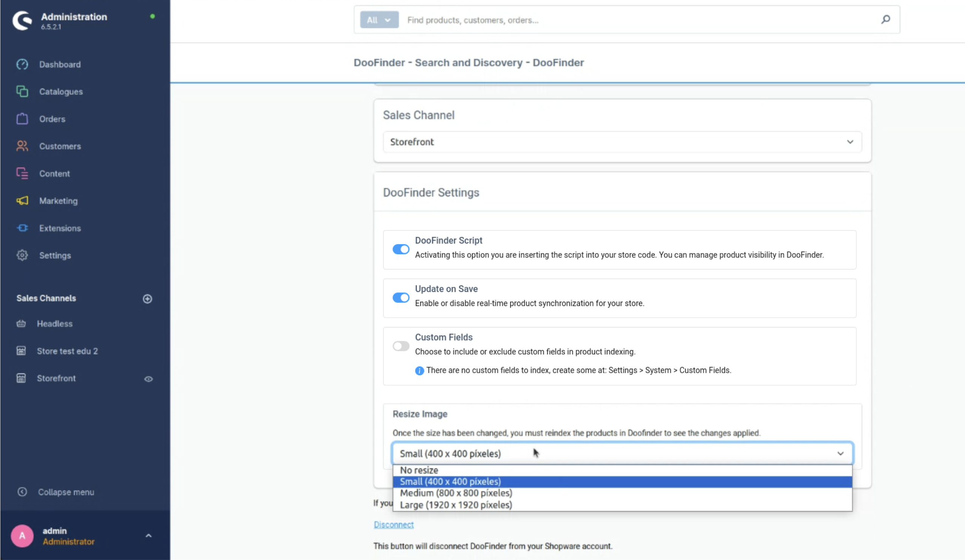Turn off the Update on Save toggle
This screenshot has width=965, height=560.
coord(401,298)
